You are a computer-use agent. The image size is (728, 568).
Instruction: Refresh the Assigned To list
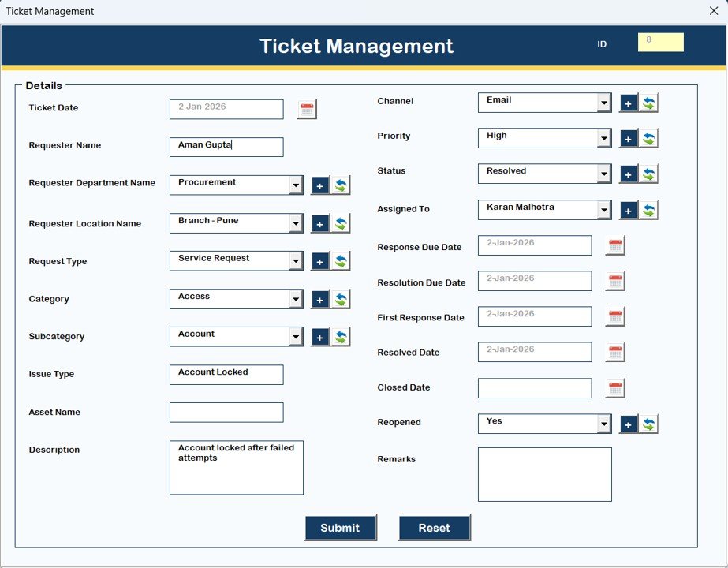(648, 210)
